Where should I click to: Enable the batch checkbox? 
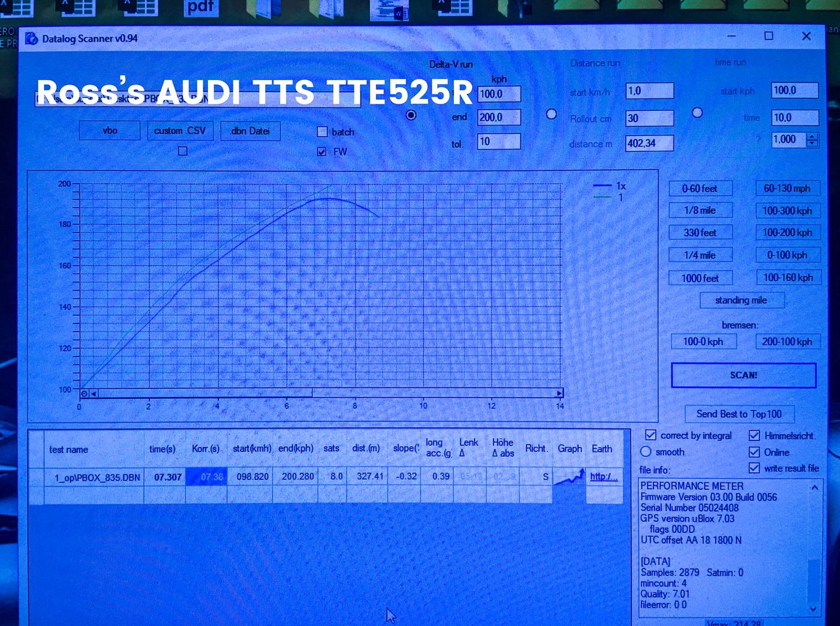322,132
